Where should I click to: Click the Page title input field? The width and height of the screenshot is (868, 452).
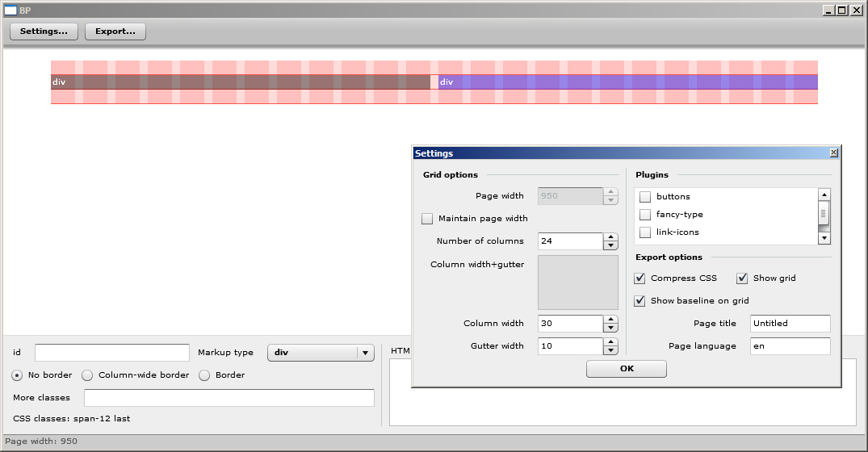pyautogui.click(x=789, y=324)
